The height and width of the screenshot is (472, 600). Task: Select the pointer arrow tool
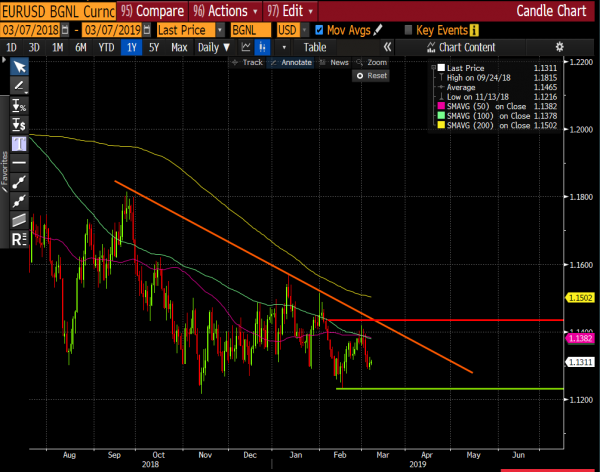point(19,67)
